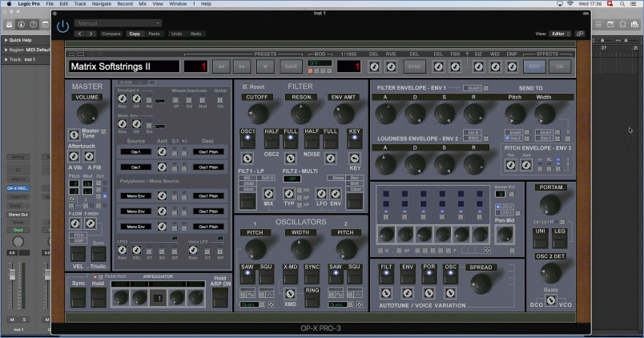Open the preset list with the down-arrow button

265,66
